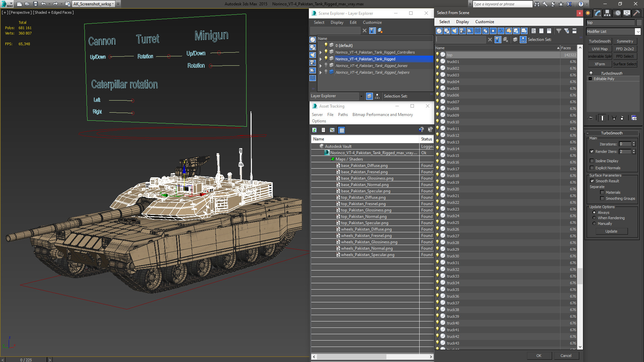Refresh the Asset Tracking list
This screenshot has width=644, height=362.
click(314, 130)
